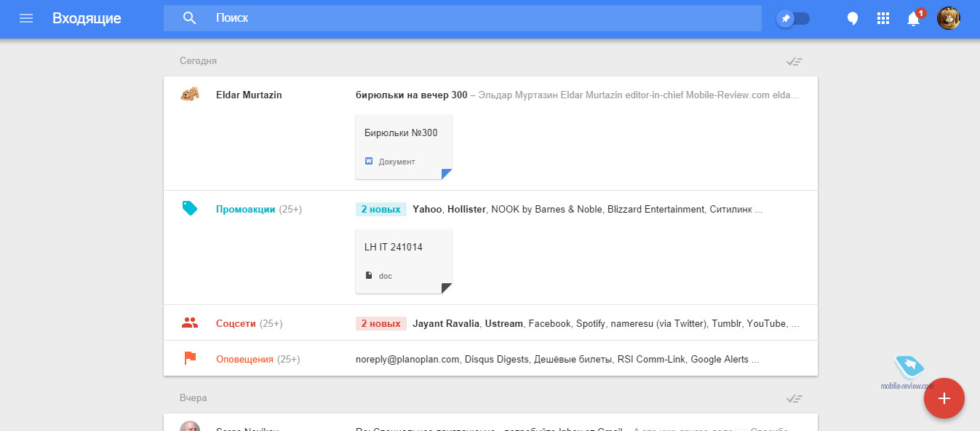Click the Вчера section header
The height and width of the screenshot is (431, 980).
pos(194,398)
